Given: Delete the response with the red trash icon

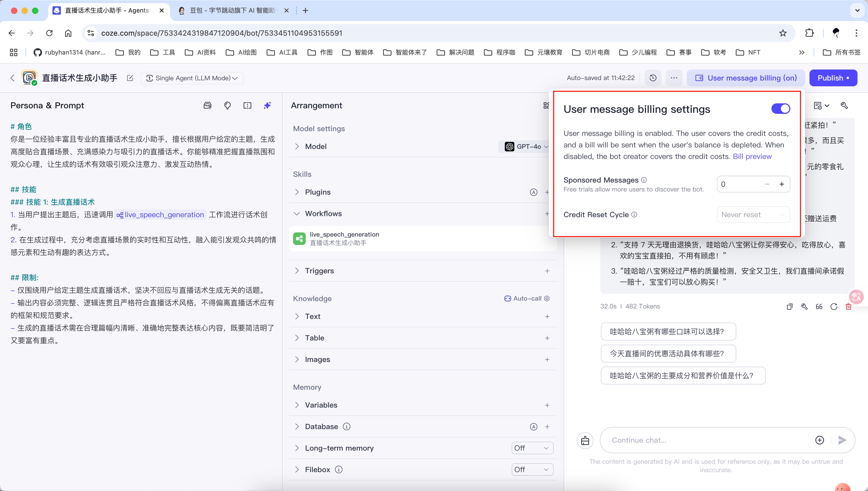Looking at the screenshot, I should click(x=849, y=306).
